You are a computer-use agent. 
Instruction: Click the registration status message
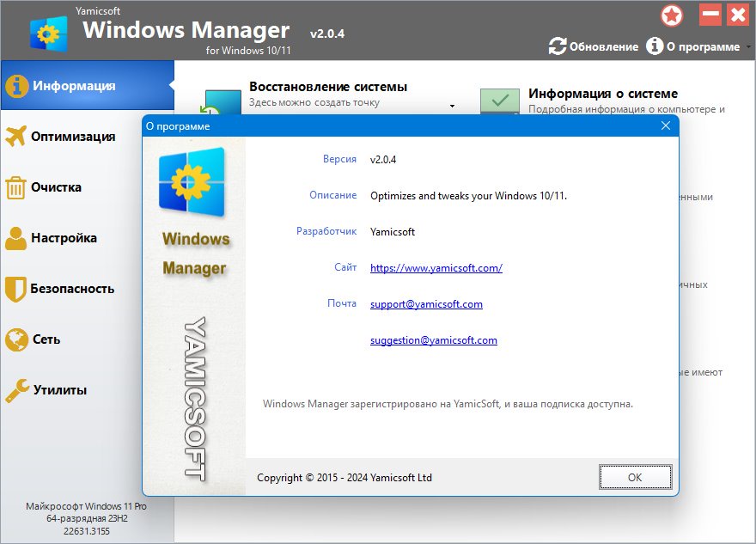(x=448, y=404)
